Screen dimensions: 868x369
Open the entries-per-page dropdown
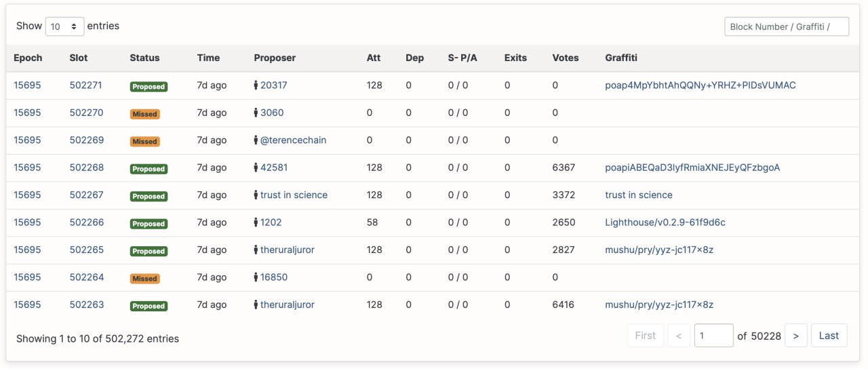coord(64,26)
